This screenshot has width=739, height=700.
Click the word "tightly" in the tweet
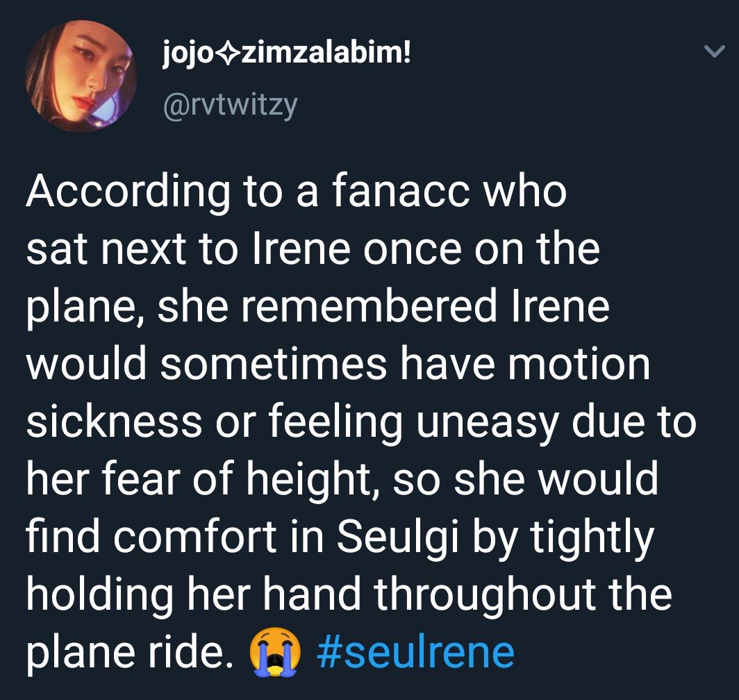click(592, 538)
